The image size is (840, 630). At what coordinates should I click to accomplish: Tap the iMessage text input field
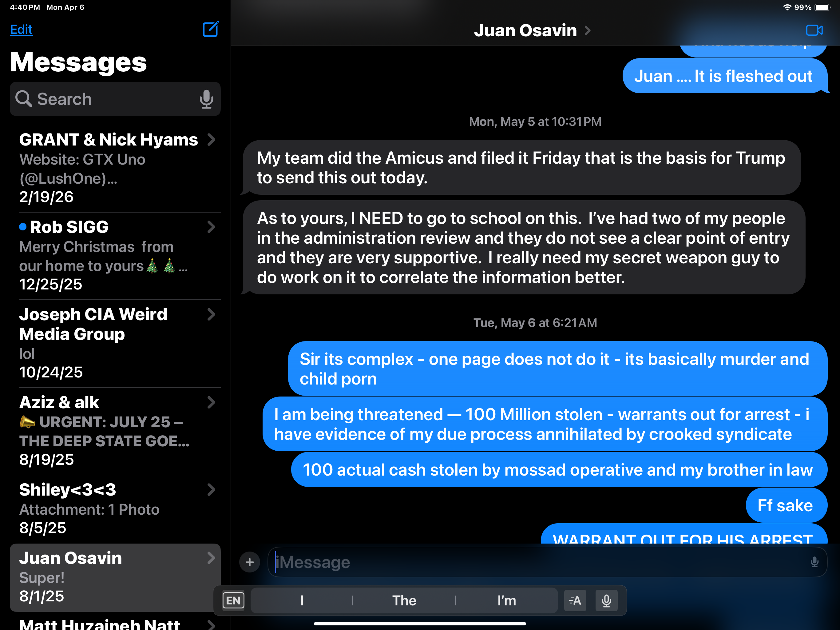532,562
